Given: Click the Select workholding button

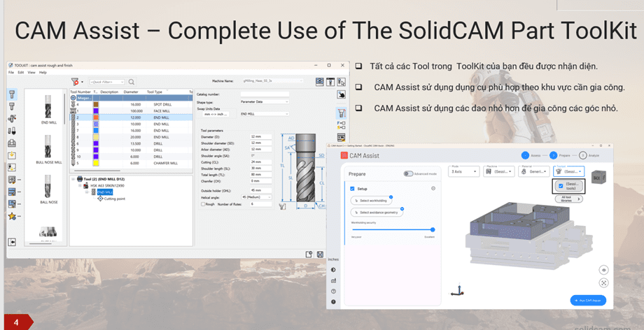Looking at the screenshot, I should [371, 201].
